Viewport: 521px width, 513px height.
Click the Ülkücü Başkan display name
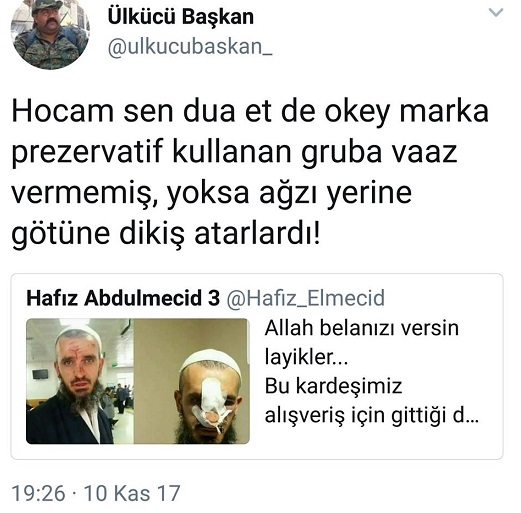[181, 17]
